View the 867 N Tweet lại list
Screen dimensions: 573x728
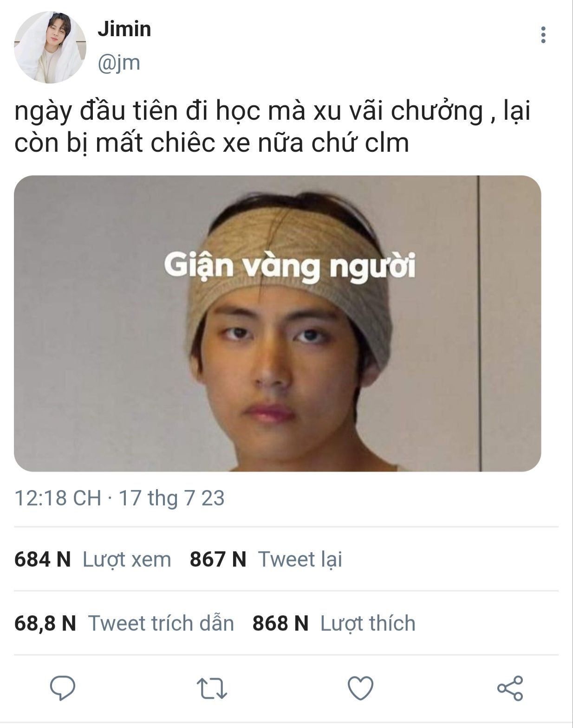click(x=266, y=559)
